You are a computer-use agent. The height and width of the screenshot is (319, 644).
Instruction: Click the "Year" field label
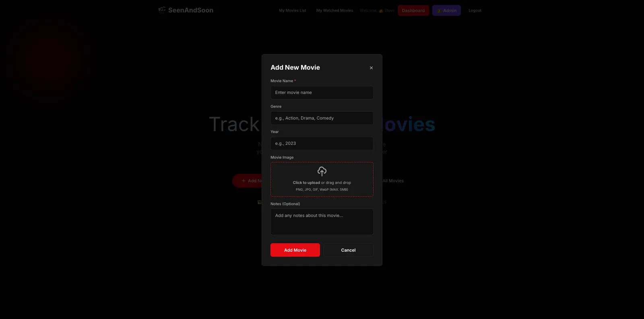tap(275, 132)
